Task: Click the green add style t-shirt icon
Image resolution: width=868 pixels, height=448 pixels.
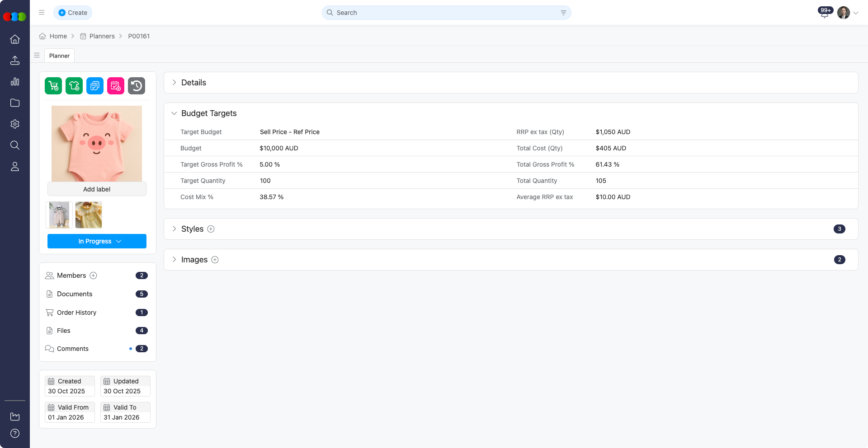Action: point(74,86)
